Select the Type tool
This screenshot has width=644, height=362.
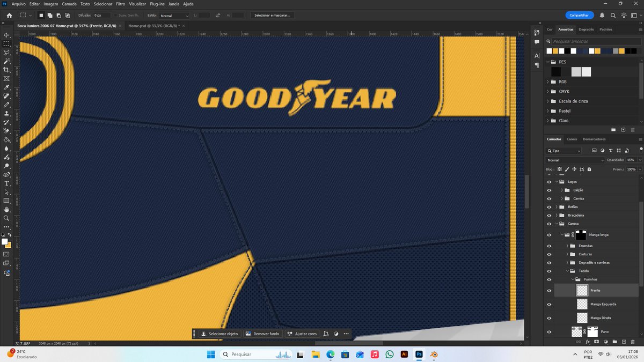[x=6, y=183]
